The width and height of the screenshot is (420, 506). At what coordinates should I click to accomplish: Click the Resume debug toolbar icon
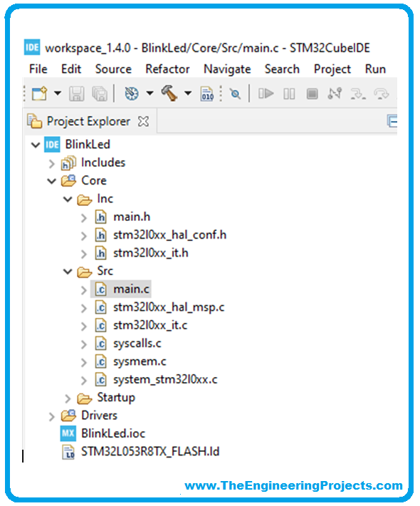point(266,94)
